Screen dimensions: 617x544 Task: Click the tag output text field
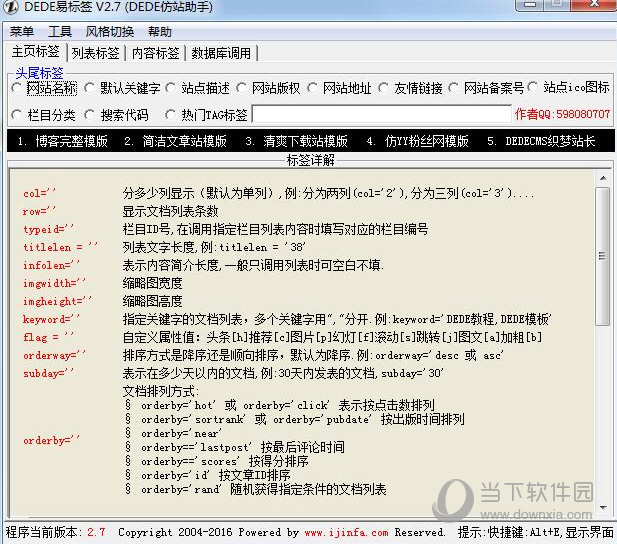[381, 114]
